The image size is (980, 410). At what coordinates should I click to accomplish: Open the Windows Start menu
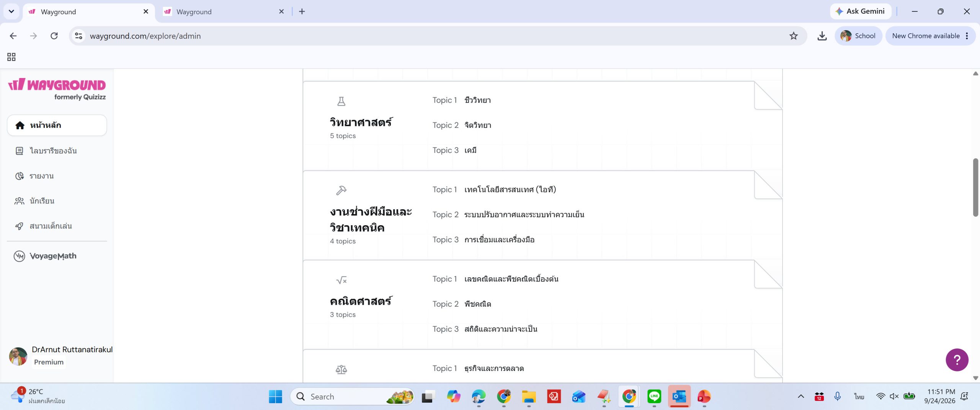tap(275, 397)
